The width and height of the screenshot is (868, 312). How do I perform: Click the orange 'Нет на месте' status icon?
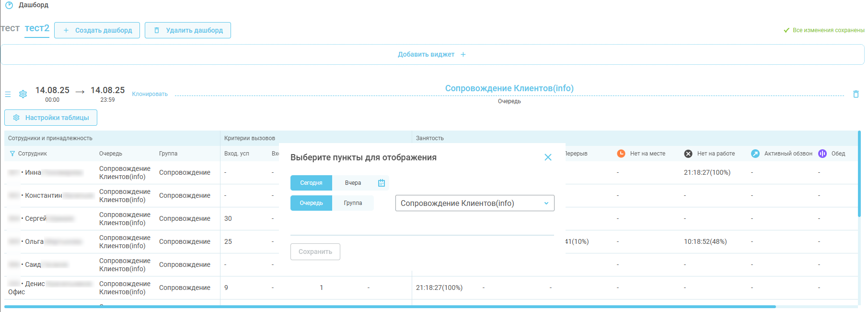[621, 154]
